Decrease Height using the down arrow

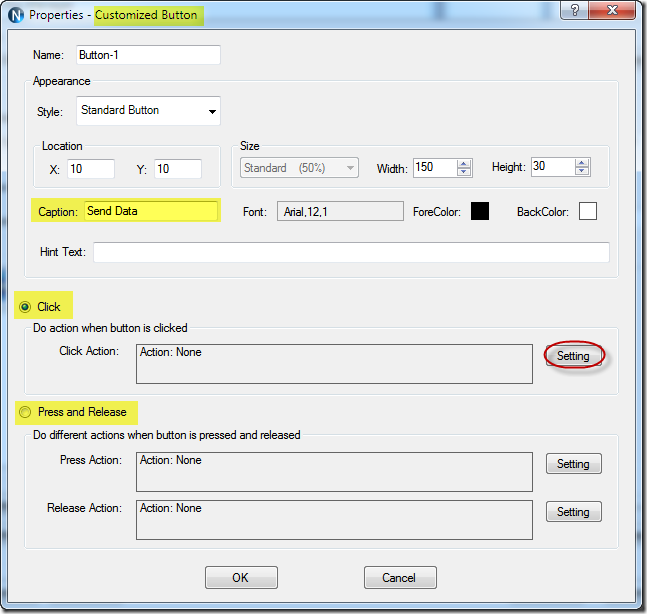pyautogui.click(x=581, y=170)
